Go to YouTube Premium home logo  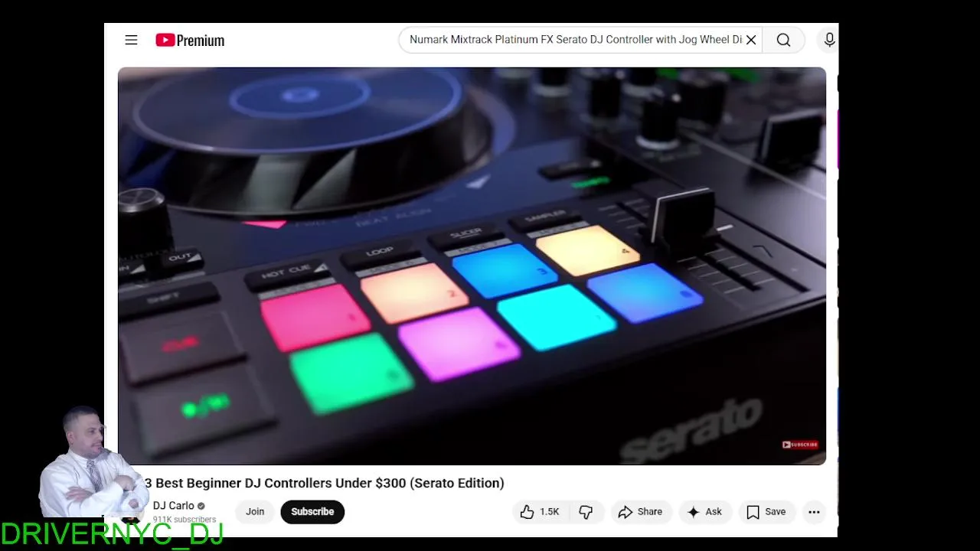(x=190, y=41)
